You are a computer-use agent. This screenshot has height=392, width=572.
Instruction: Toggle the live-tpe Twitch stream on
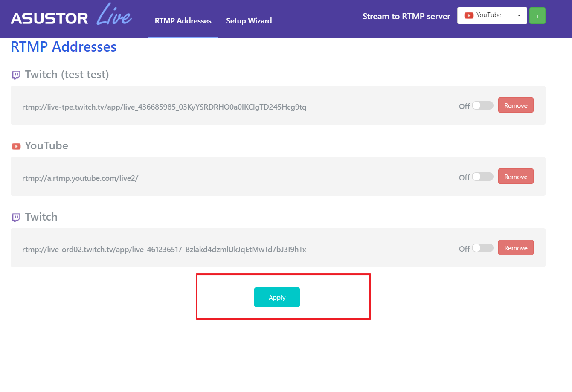click(x=482, y=105)
